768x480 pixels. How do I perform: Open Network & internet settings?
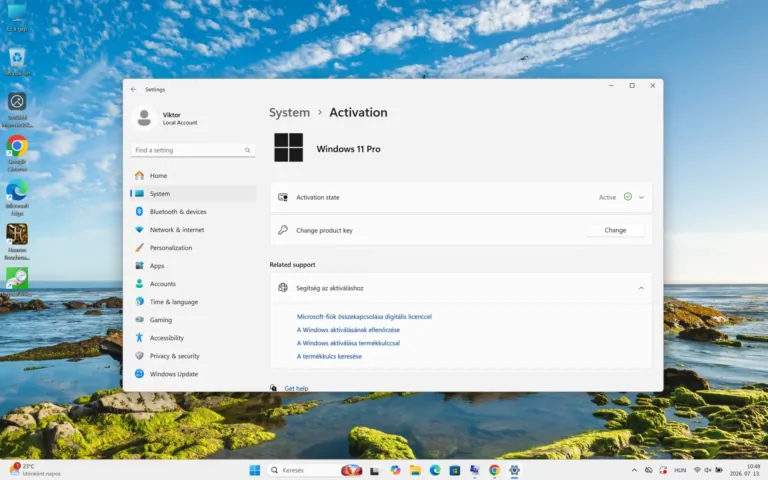[x=193, y=230]
